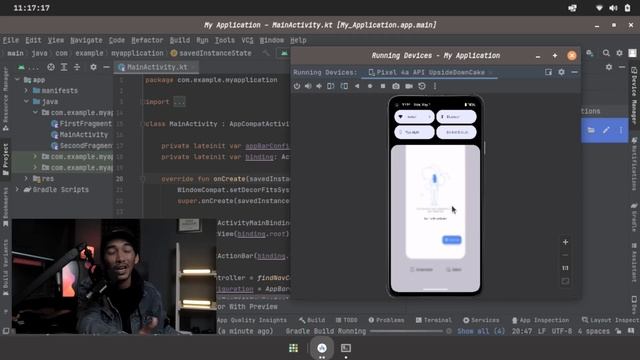Open the IDE settings gear in toolbar
Image resolution: width=640 pixels, height=360 pixels.
coord(619,53)
